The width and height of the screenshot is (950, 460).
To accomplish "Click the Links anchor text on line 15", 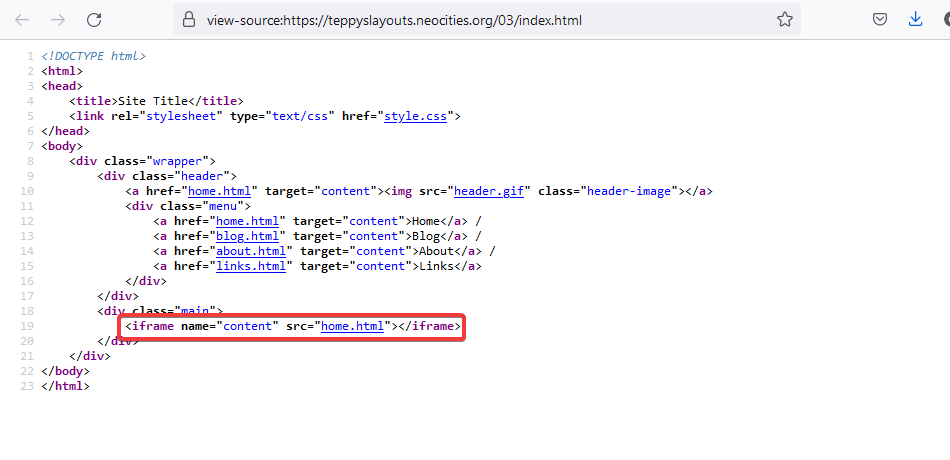I will click(436, 267).
